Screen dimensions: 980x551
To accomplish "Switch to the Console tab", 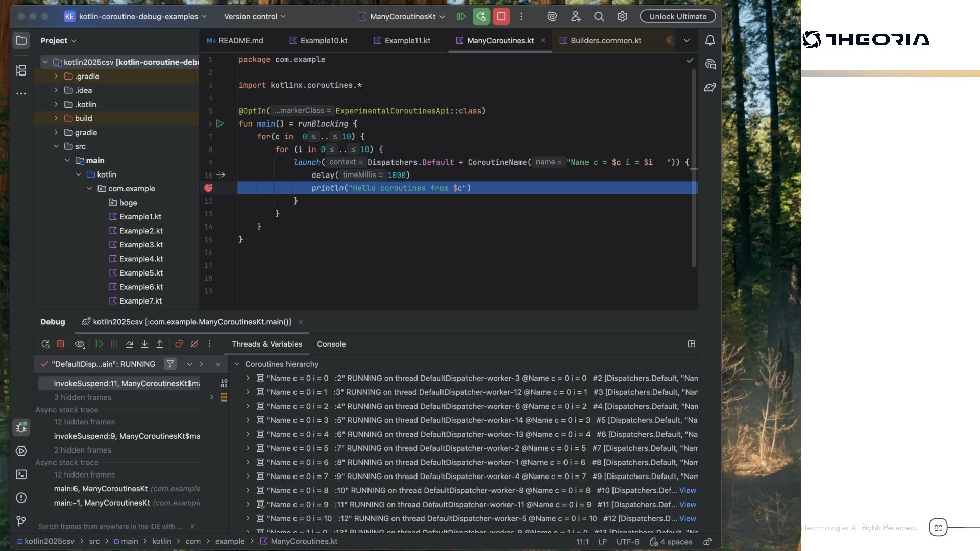I will tap(331, 344).
